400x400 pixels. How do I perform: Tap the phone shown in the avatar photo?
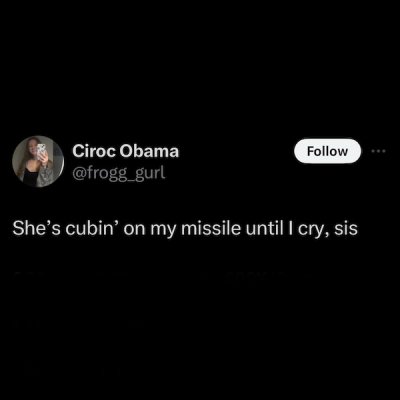coord(41,150)
